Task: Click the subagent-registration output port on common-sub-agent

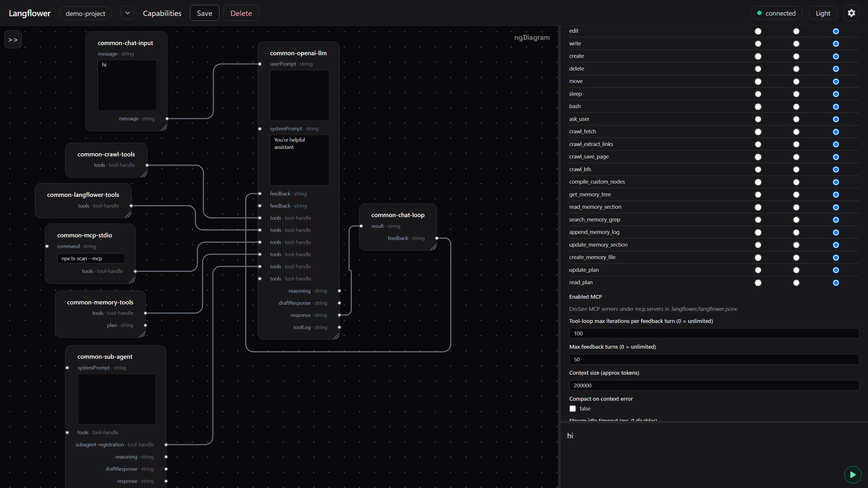Action: coord(166,445)
